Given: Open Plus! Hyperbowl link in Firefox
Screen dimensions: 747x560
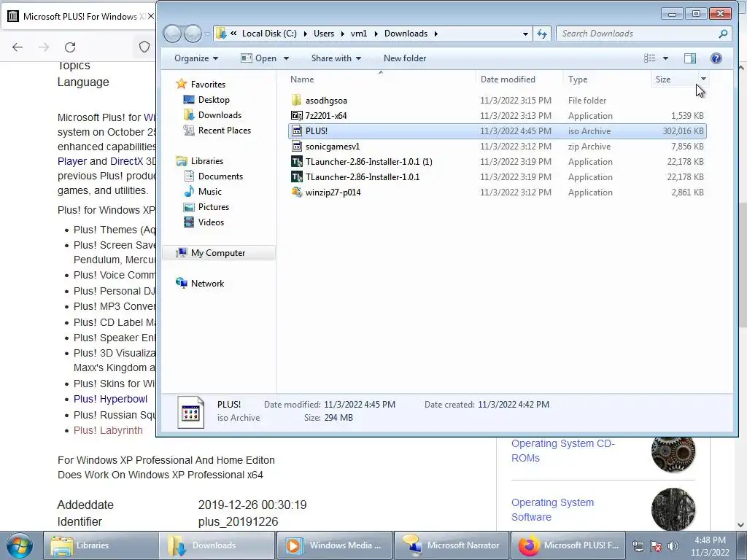Looking at the screenshot, I should pyautogui.click(x=111, y=399).
